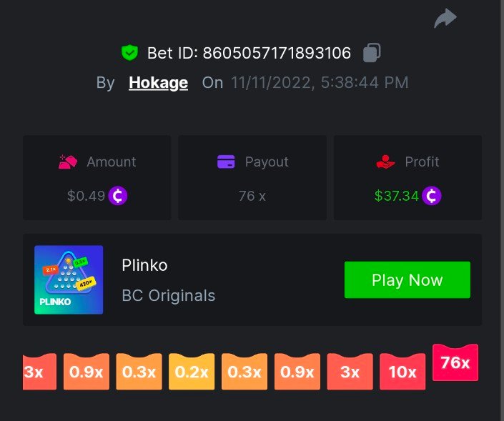
Task: Click the Plinko game title
Action: tap(144, 265)
